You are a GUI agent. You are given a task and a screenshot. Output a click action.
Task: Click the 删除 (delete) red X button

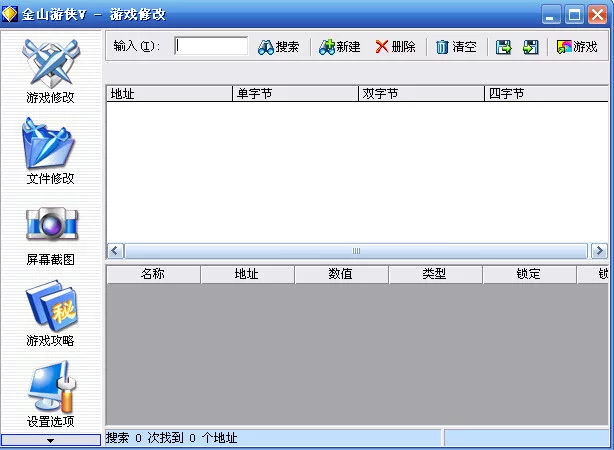(395, 47)
